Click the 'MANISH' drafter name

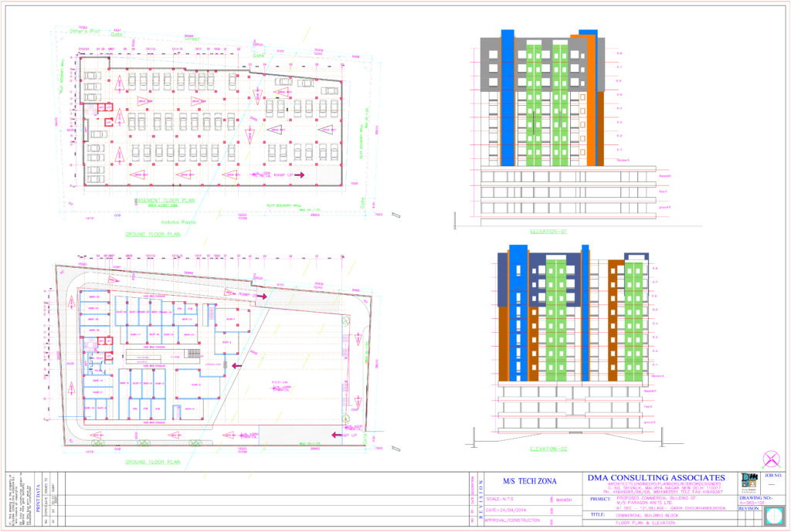(564, 500)
